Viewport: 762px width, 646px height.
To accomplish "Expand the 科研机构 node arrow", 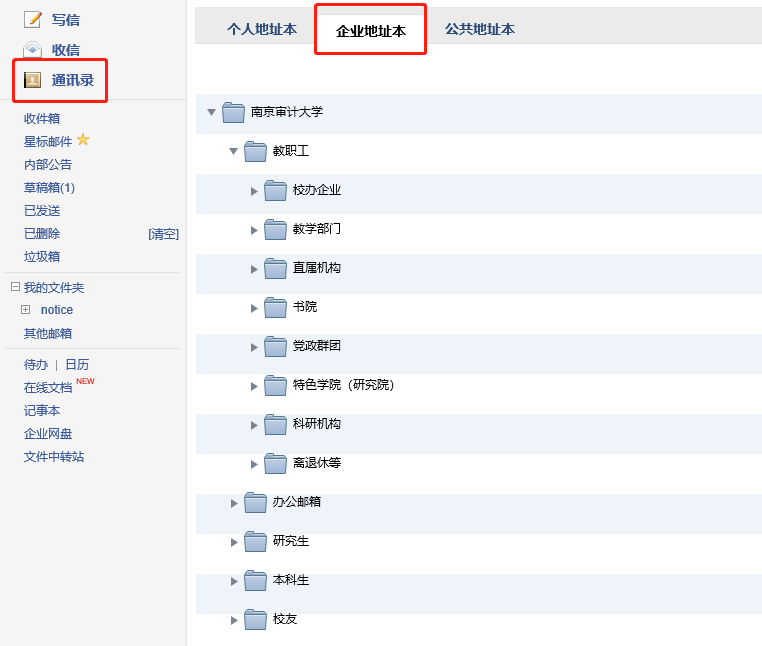I will (254, 425).
